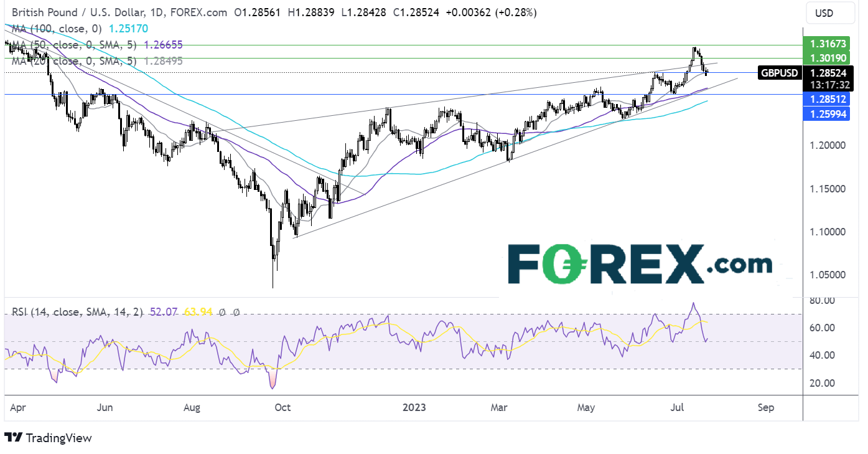Click the blue 1.25994 price label
This screenshot has height=454, width=868.
click(826, 113)
